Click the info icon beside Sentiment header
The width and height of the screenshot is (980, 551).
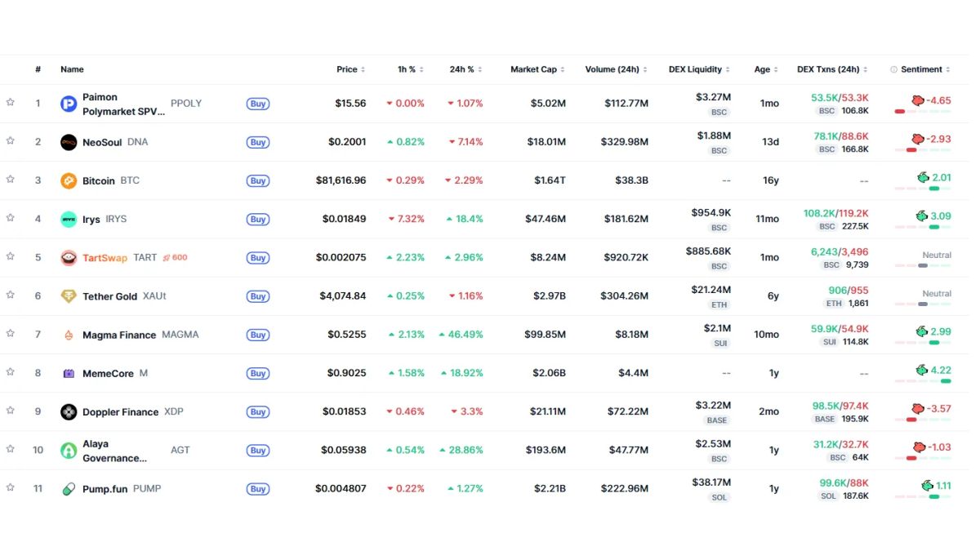coord(893,69)
